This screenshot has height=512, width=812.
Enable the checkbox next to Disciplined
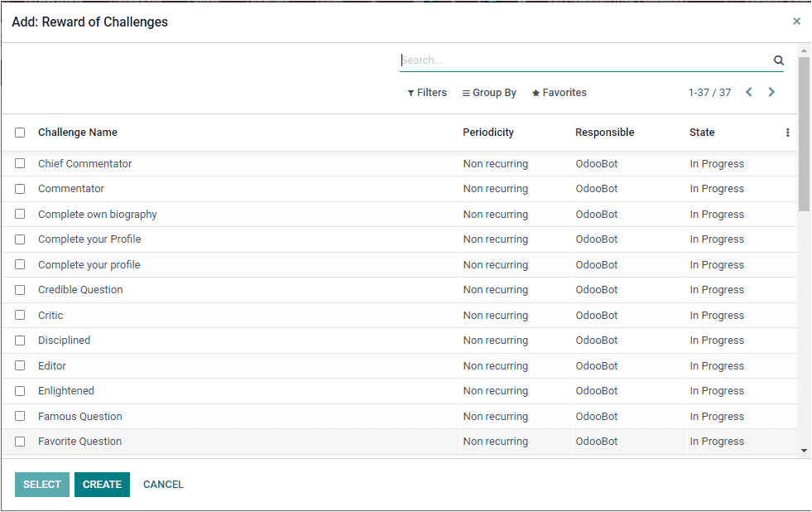pyautogui.click(x=20, y=340)
